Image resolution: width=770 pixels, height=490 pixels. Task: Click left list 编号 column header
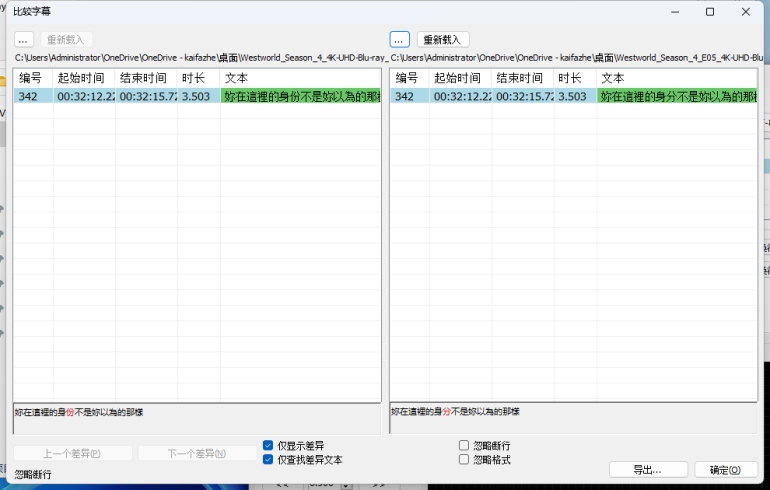(33, 78)
